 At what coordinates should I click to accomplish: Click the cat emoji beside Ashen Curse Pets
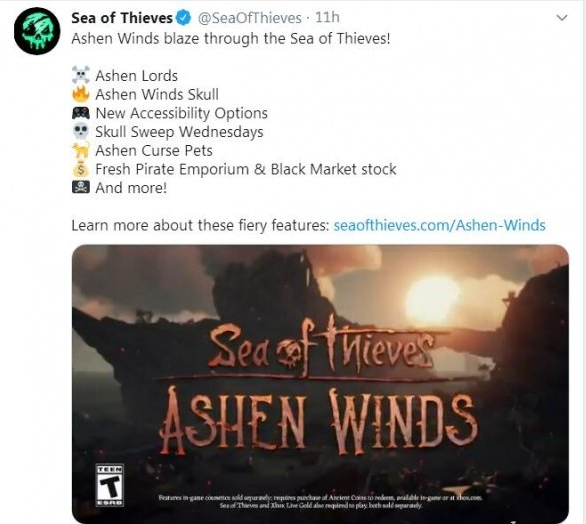pyautogui.click(x=81, y=150)
